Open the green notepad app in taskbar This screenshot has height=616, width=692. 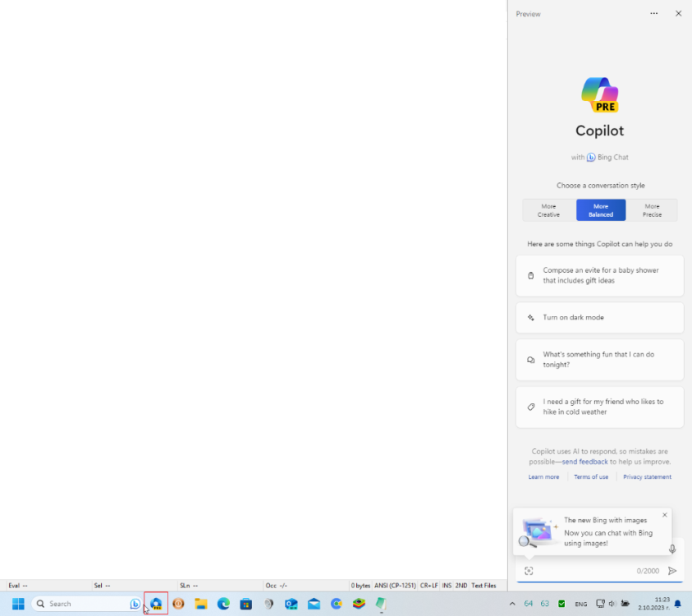tap(382, 603)
